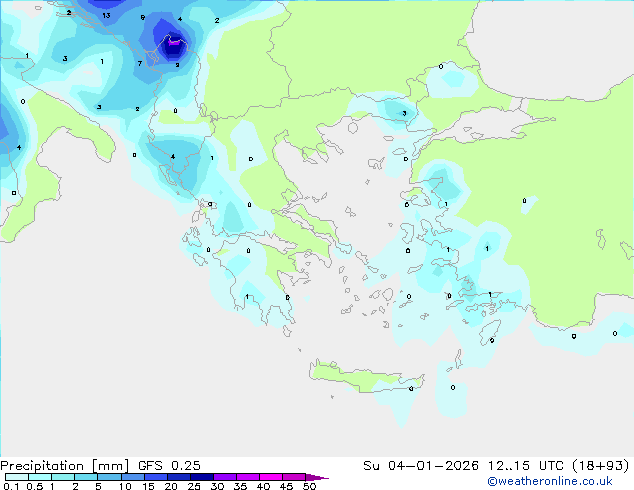Click the '0.5' legend scale label
The width and height of the screenshot is (634, 490).
[x=34, y=486]
